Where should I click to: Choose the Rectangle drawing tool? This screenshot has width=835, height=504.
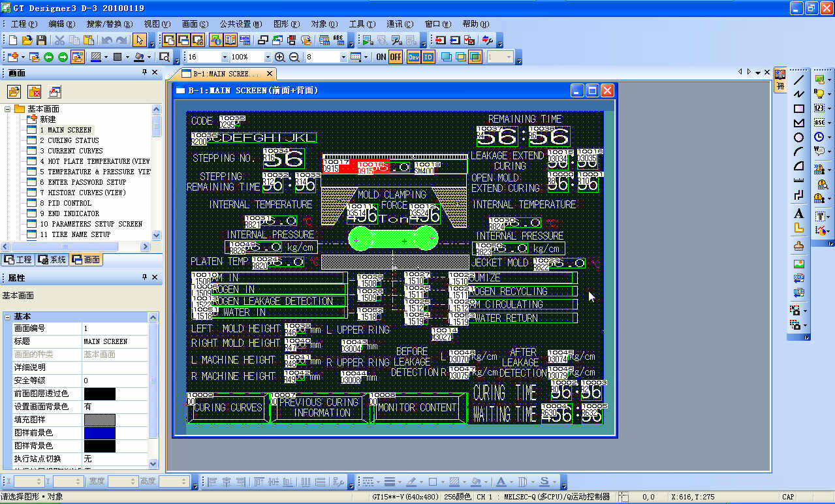798,109
